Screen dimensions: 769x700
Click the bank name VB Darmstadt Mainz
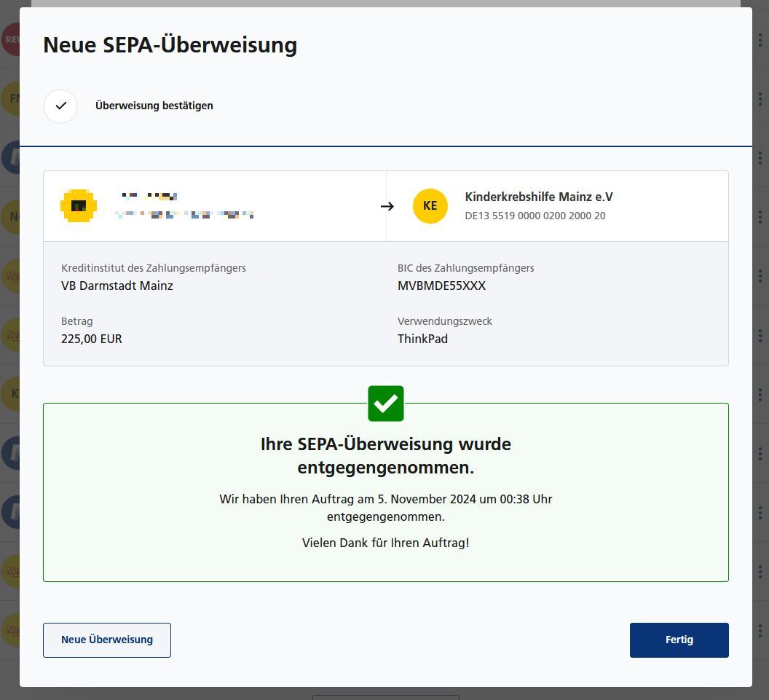click(117, 286)
